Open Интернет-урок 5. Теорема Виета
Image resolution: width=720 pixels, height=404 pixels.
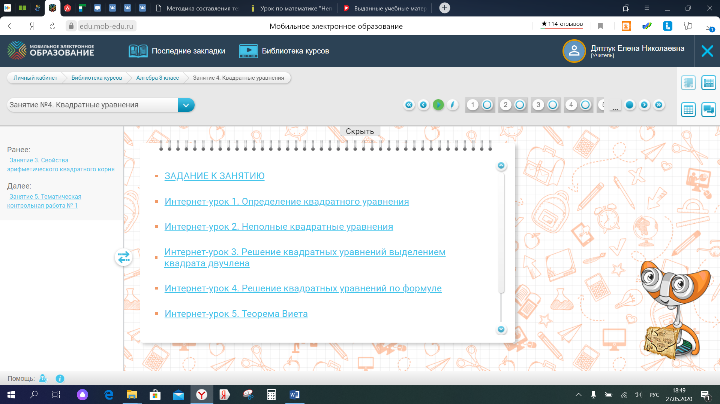coord(236,314)
